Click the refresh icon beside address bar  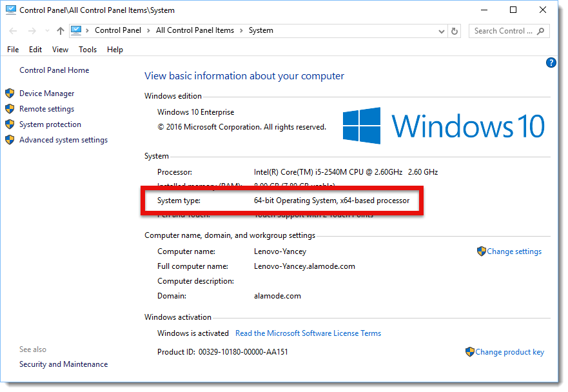click(455, 31)
